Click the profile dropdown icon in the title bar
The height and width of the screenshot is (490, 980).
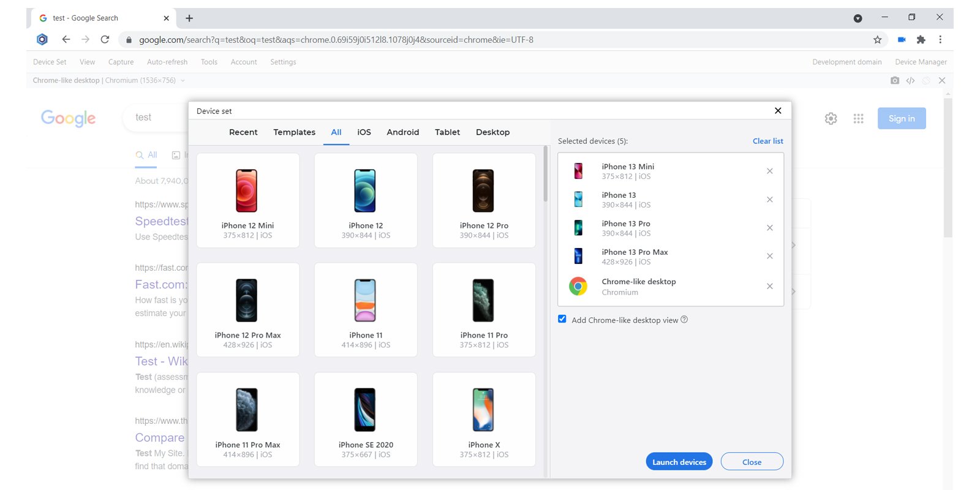(858, 18)
